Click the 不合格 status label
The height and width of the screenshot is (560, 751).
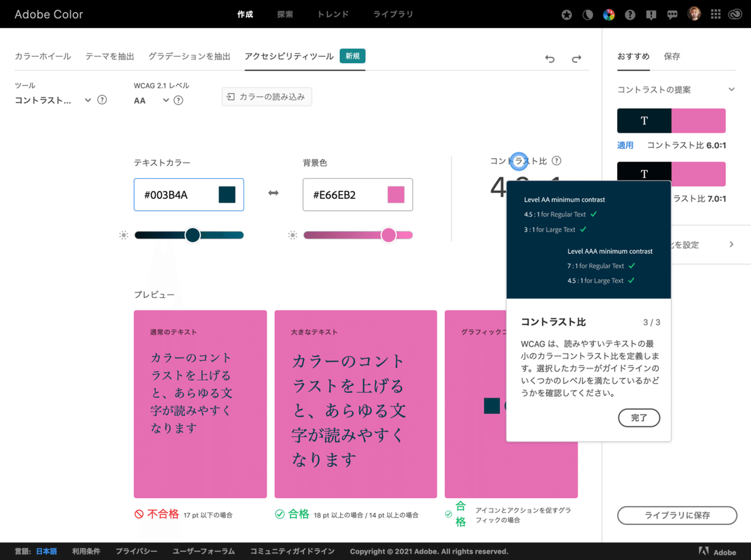click(x=163, y=514)
